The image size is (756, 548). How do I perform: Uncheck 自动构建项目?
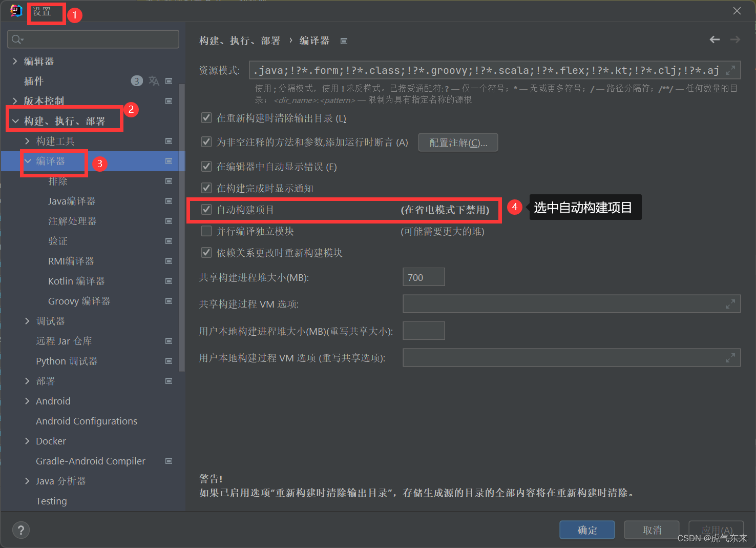click(206, 209)
